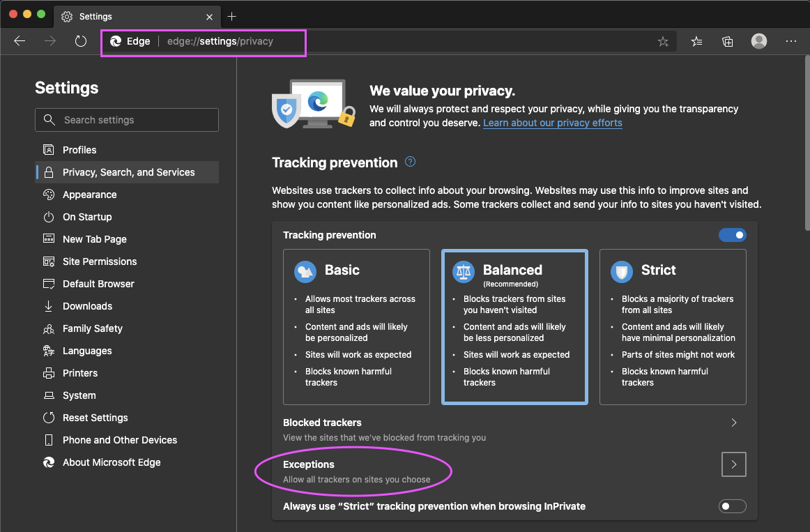Click the Basic level icon

(x=305, y=272)
